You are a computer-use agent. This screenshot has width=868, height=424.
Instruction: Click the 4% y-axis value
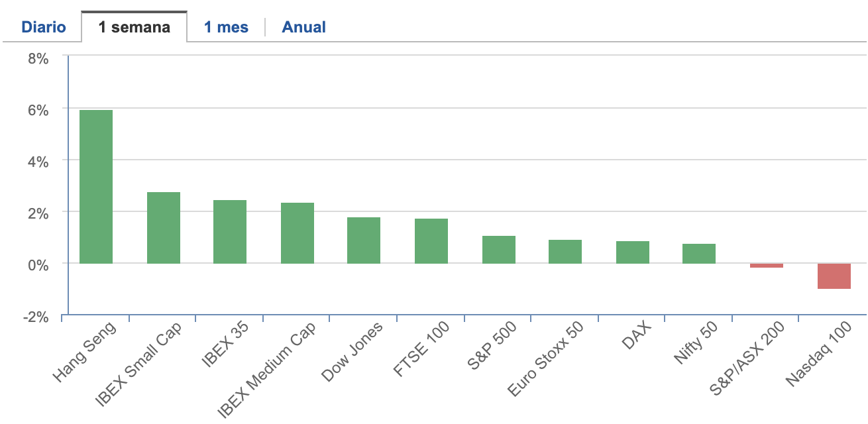(38, 162)
